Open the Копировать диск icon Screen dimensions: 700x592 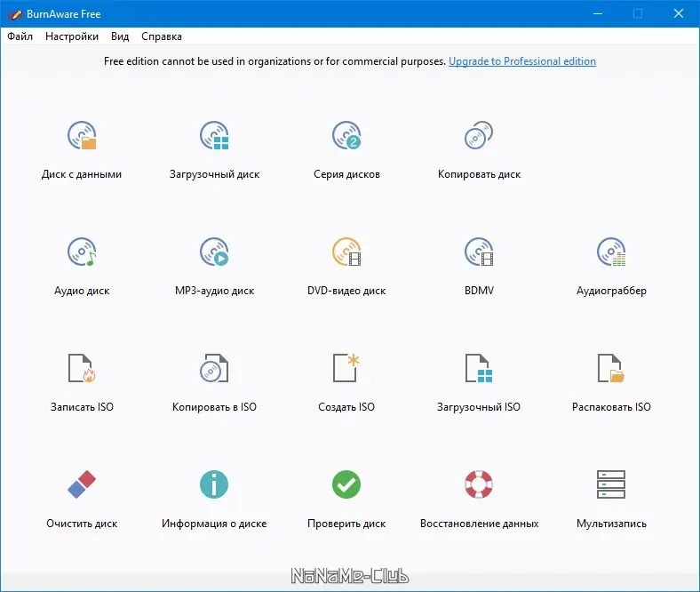coord(479,135)
